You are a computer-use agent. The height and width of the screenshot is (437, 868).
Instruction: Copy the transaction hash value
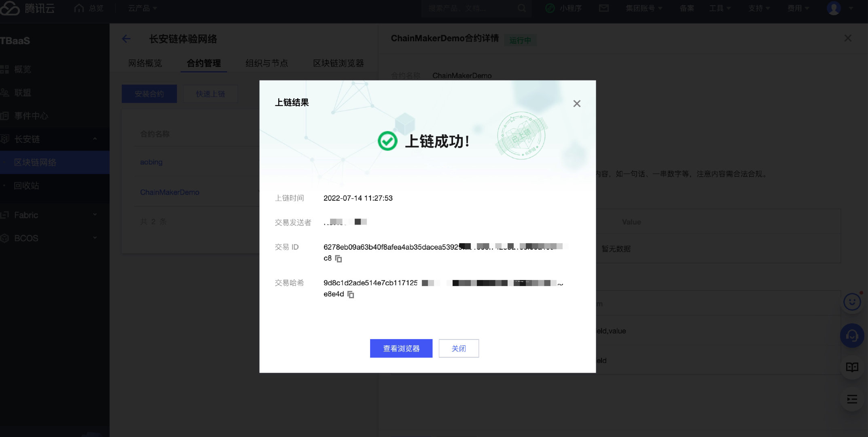pos(351,295)
